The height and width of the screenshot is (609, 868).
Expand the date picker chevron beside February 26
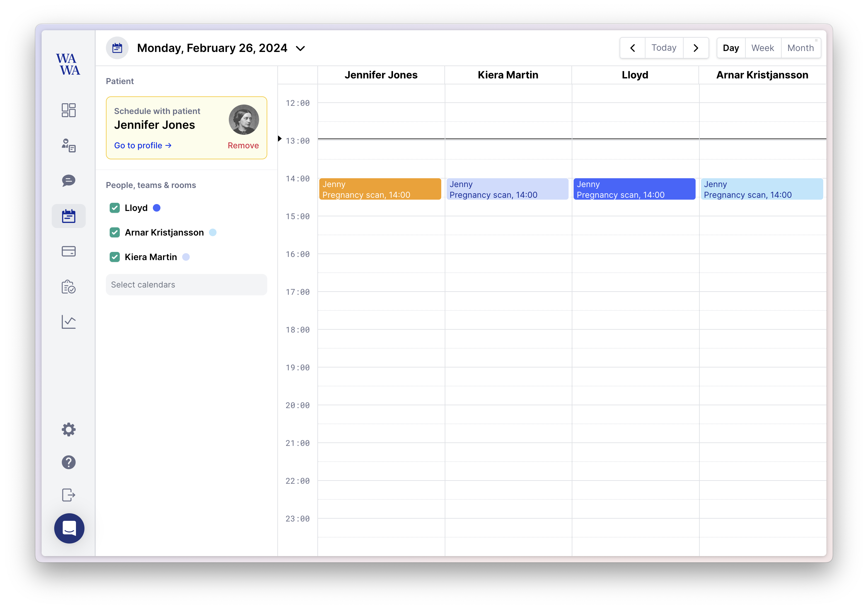[x=300, y=48]
